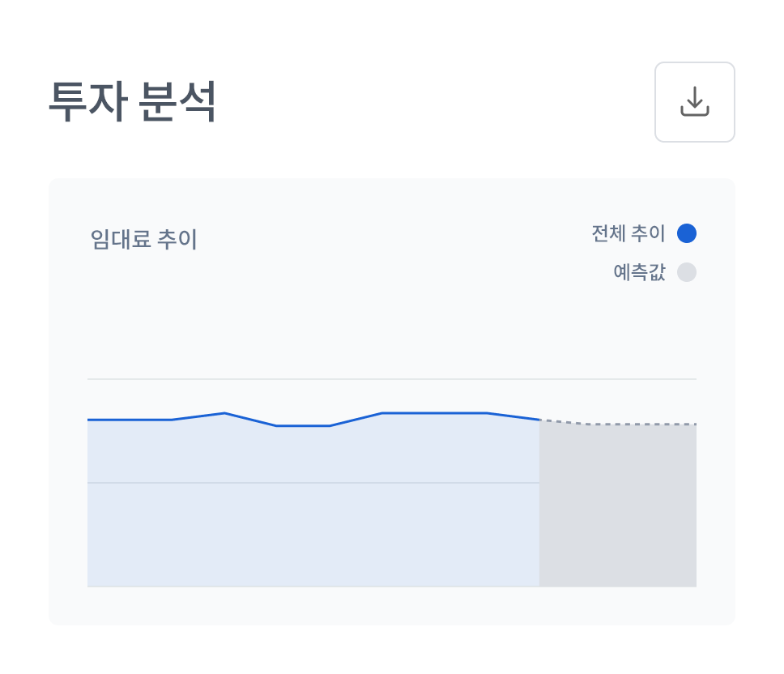Click the left starting point of the blue line
Image resolution: width=784 pixels, height=674 pixels.
(89, 420)
